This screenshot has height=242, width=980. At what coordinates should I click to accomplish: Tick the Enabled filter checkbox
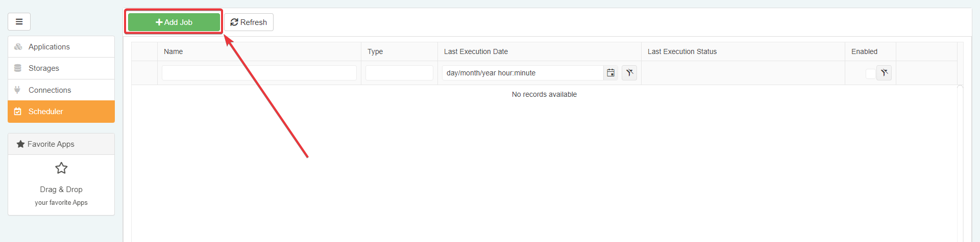point(870,73)
